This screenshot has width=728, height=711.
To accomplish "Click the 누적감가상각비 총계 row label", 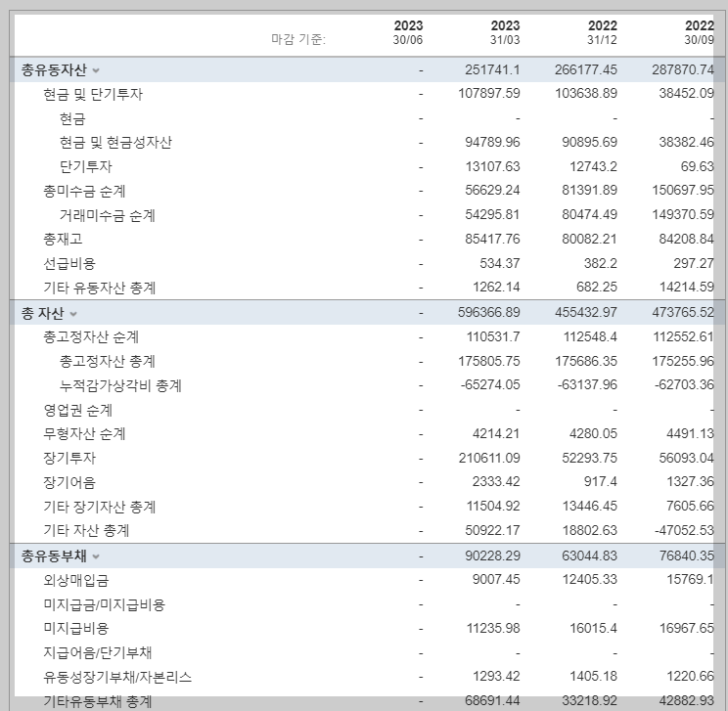I will pyautogui.click(x=120, y=385).
